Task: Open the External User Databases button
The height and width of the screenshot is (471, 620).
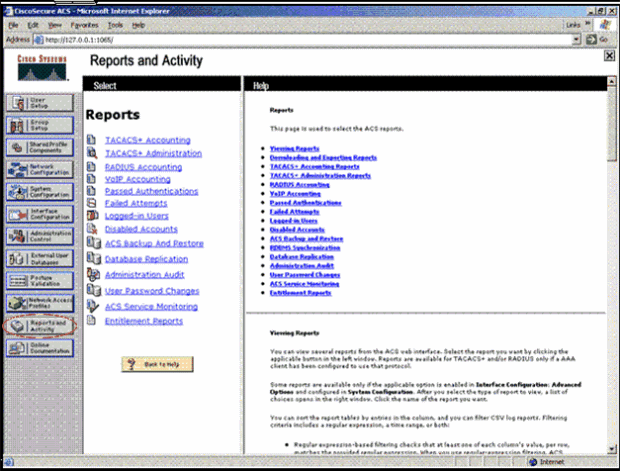Action: (x=40, y=259)
